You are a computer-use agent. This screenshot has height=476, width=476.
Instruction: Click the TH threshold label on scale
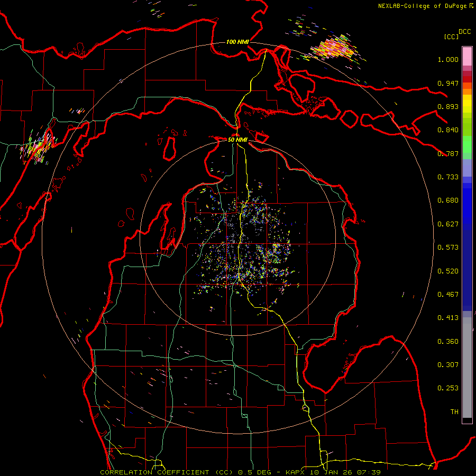point(454,412)
